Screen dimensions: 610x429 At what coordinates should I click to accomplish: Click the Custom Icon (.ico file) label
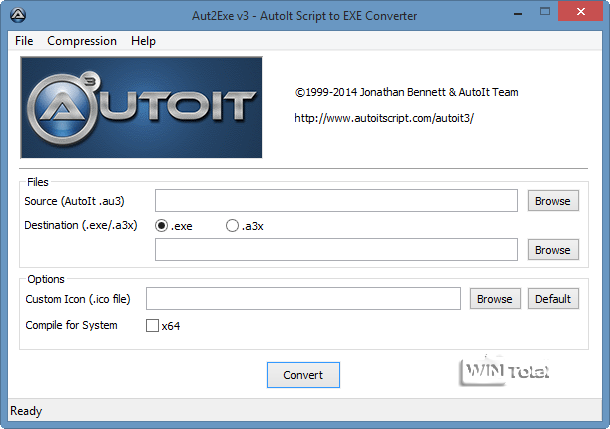coord(78,299)
